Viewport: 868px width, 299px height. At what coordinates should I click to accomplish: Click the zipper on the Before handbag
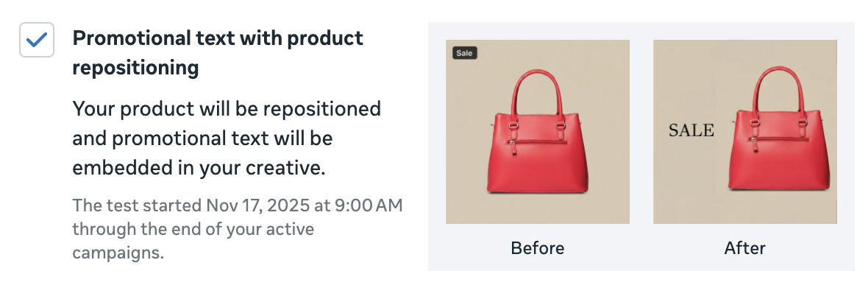point(541,140)
